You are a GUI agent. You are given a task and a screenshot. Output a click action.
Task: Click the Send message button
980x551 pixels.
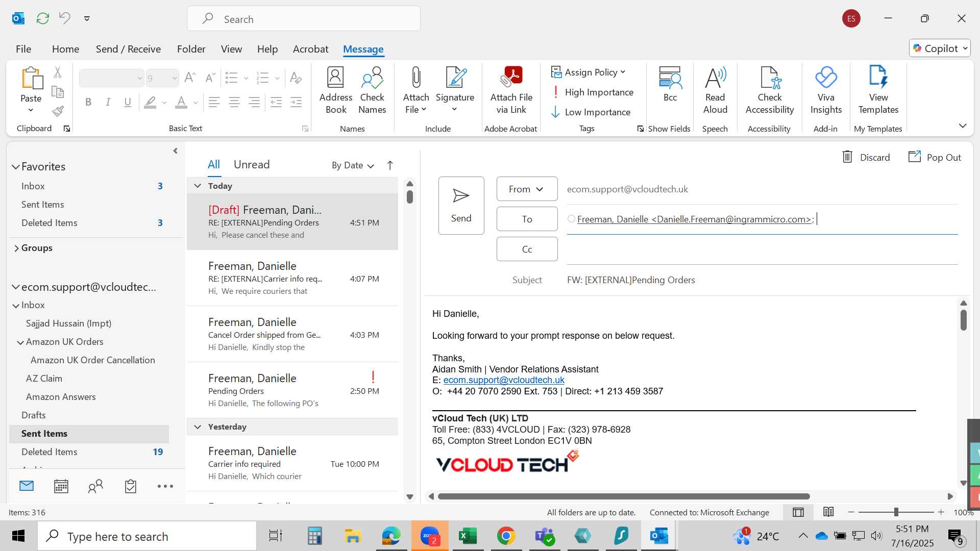coord(461,206)
